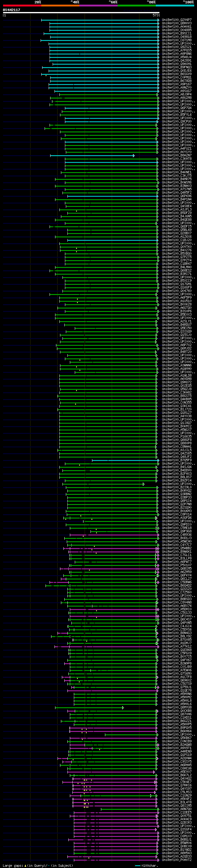Select the UniRef100_Q6P7Q4 label
This screenshot has width=197, height=868.
[x=177, y=108]
